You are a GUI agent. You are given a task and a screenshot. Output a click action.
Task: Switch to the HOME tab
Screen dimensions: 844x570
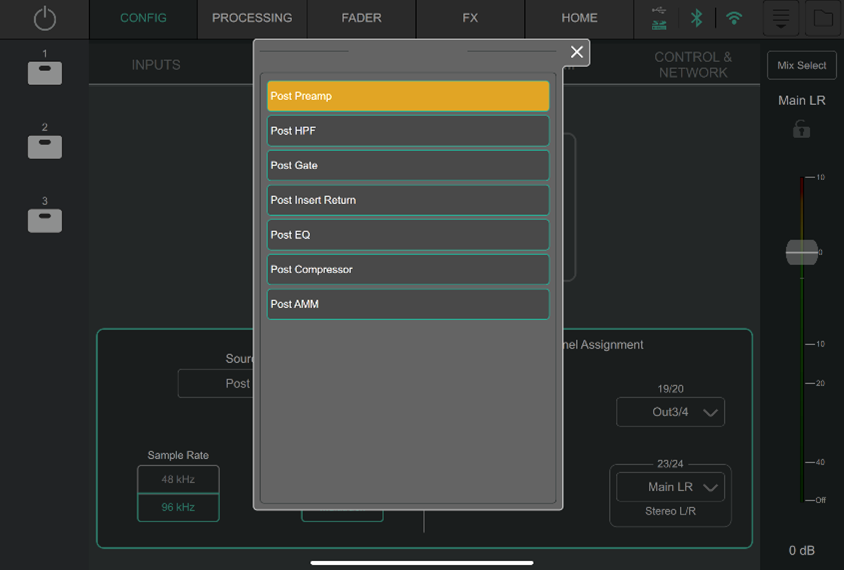579,18
